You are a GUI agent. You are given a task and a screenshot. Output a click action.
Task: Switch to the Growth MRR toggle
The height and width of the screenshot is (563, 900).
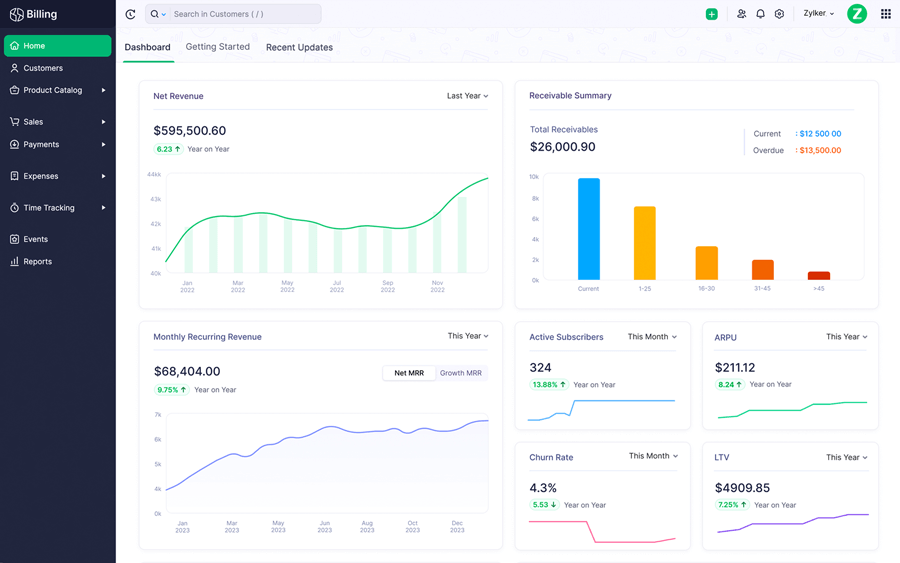(x=461, y=373)
